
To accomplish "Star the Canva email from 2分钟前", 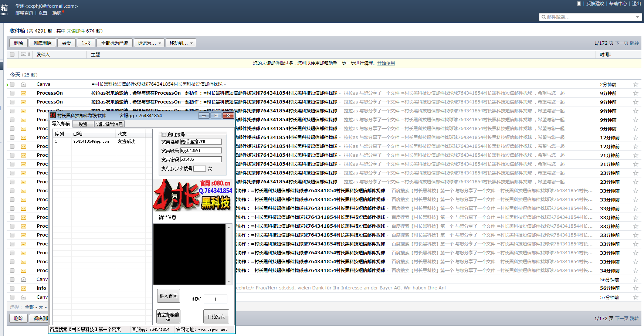I will (x=635, y=84).
